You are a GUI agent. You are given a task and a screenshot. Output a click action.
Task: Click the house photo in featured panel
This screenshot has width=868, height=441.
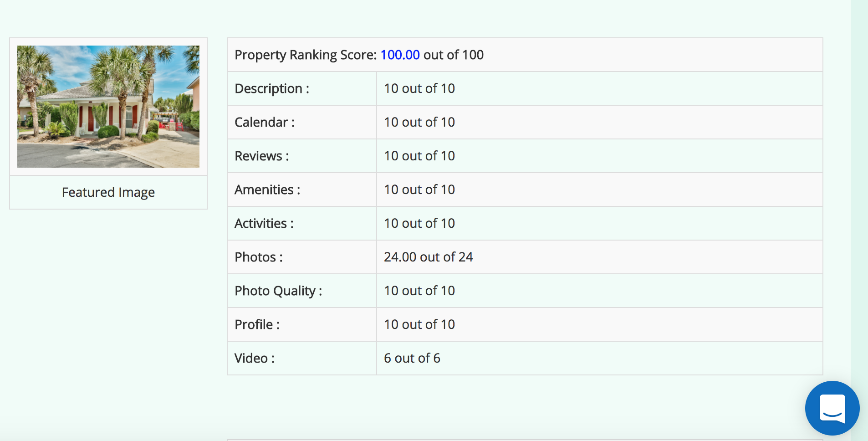pyautogui.click(x=108, y=106)
